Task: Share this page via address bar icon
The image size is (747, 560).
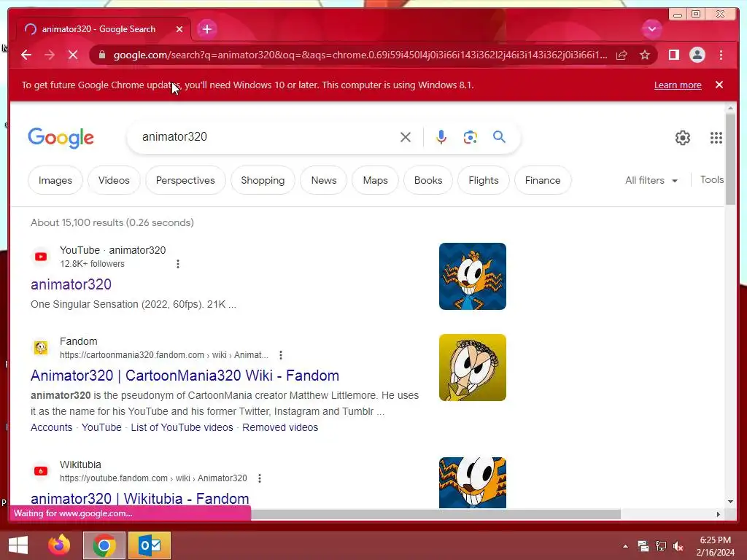Action: point(622,55)
